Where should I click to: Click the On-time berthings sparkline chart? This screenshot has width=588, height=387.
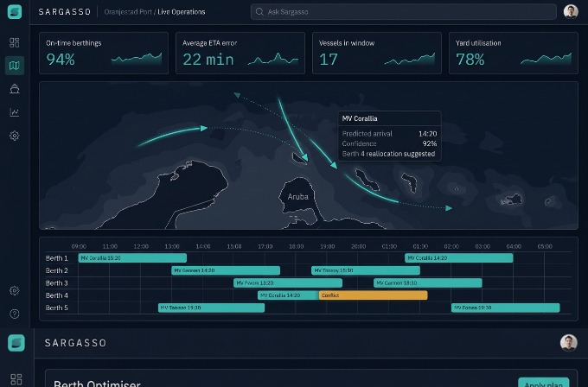coord(137,60)
